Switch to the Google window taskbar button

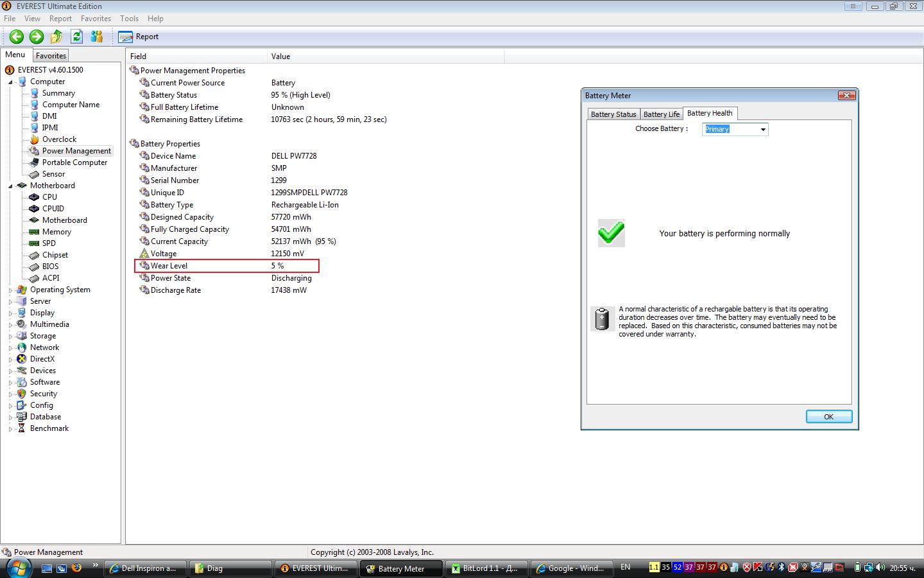point(571,568)
